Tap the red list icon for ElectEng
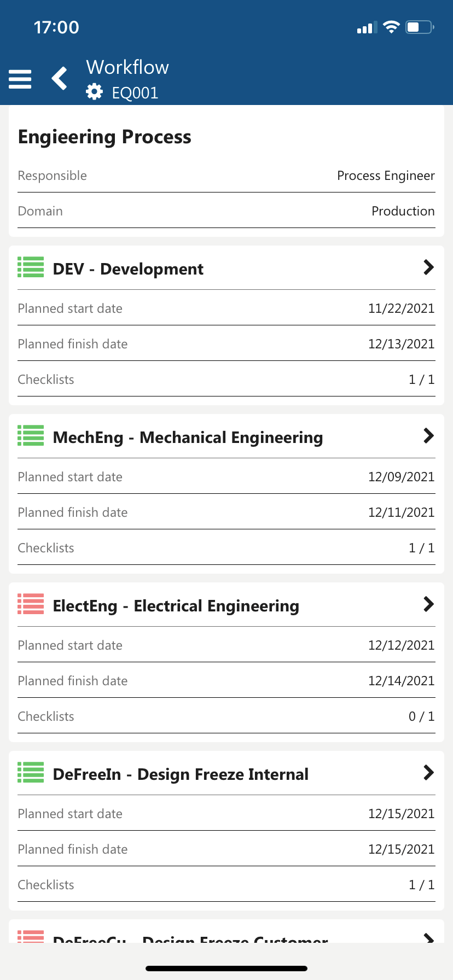453x980 pixels. pyautogui.click(x=31, y=604)
